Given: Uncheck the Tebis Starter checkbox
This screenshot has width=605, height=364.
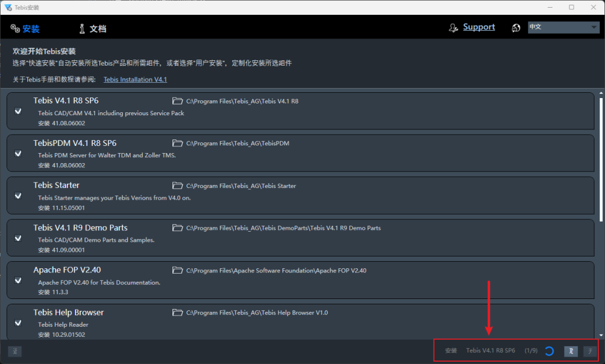Looking at the screenshot, I should [18, 196].
